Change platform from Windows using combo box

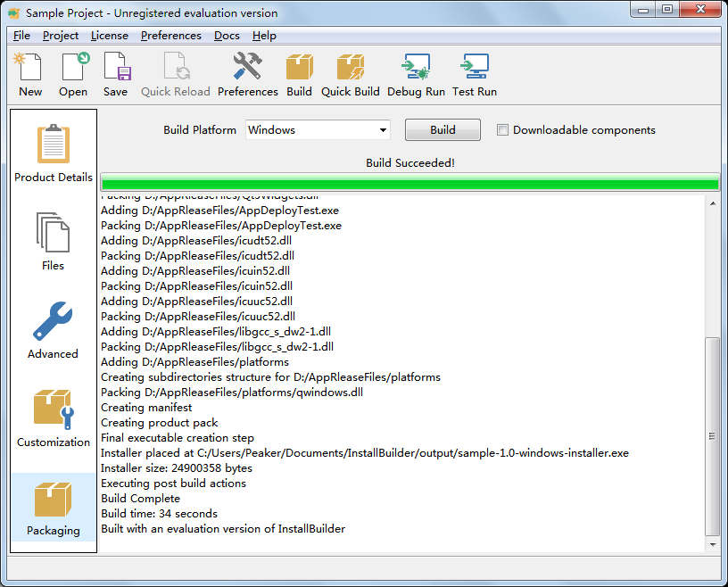click(318, 129)
